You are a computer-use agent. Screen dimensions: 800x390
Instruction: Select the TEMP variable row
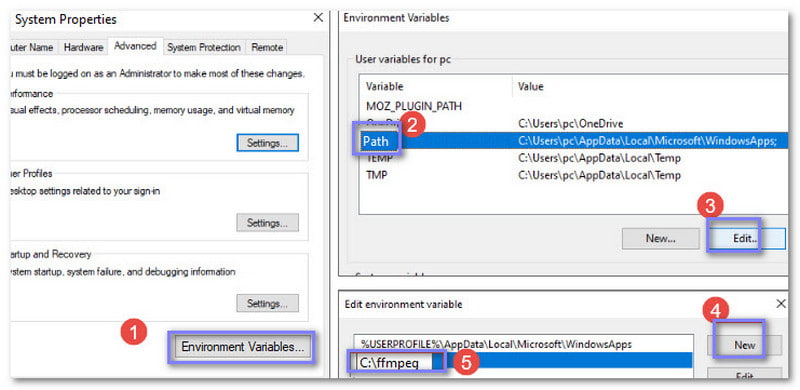coord(573,159)
